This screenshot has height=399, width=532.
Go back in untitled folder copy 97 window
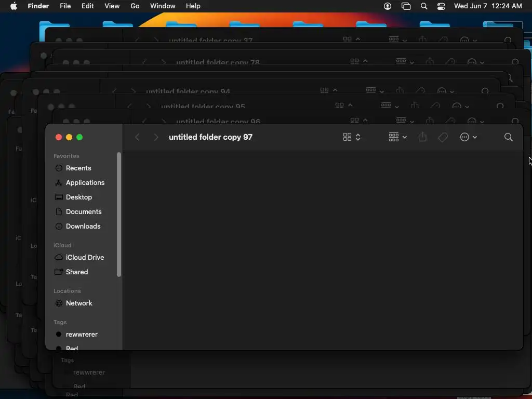137,137
